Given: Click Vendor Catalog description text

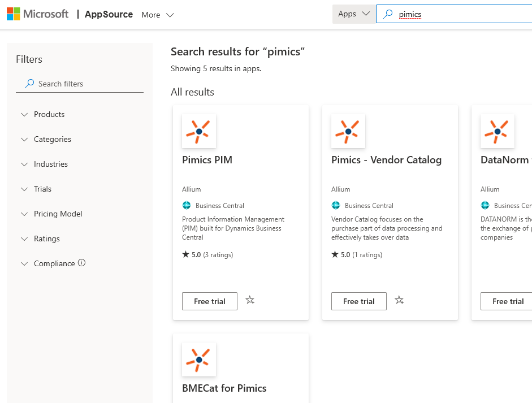Looking at the screenshot, I should 387,228.
